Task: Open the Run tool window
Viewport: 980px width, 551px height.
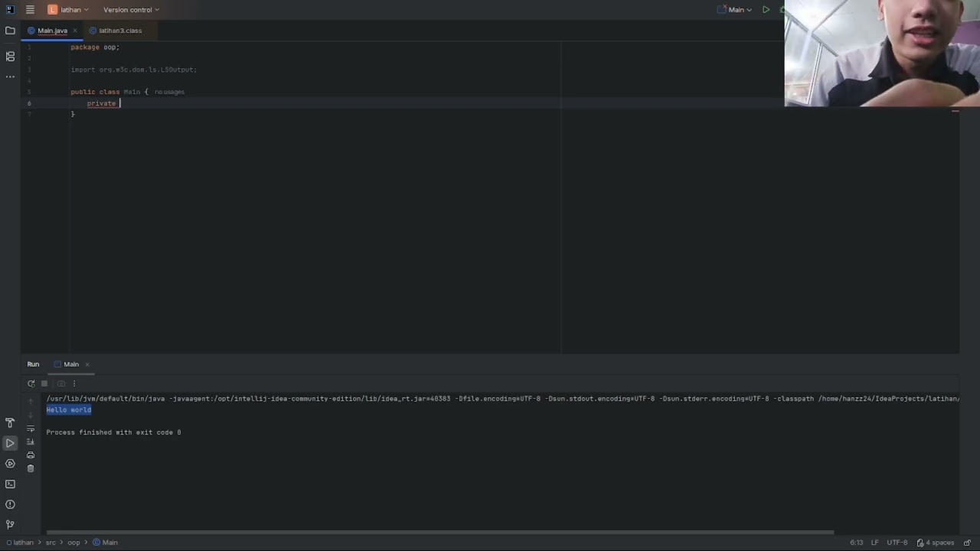Action: (10, 443)
